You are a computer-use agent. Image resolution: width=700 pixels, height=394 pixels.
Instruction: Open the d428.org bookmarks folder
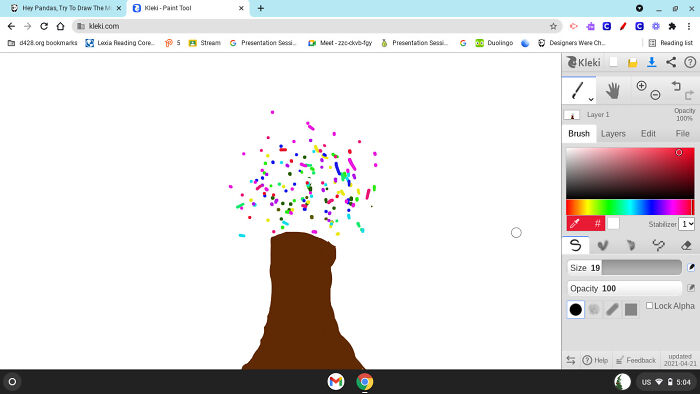[x=42, y=43]
